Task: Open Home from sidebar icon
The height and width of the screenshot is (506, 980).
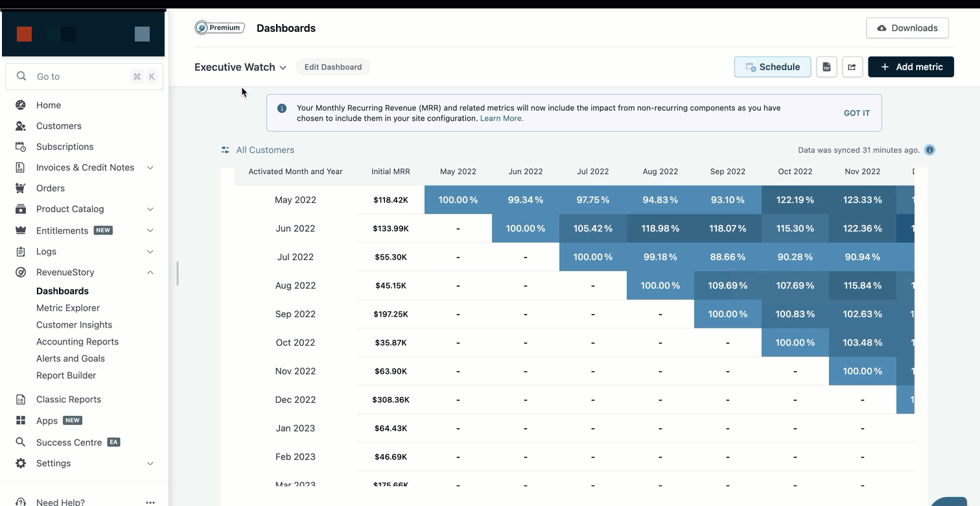Action: (21, 105)
